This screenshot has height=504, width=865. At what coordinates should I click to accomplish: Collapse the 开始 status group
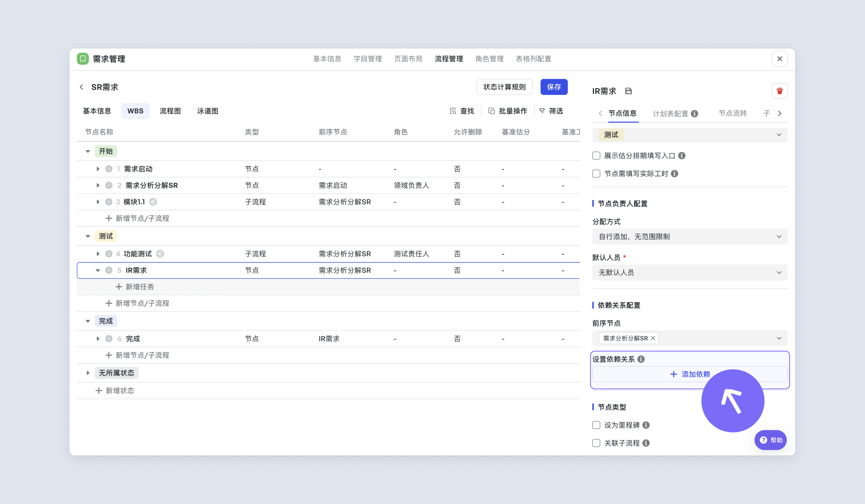(88, 151)
